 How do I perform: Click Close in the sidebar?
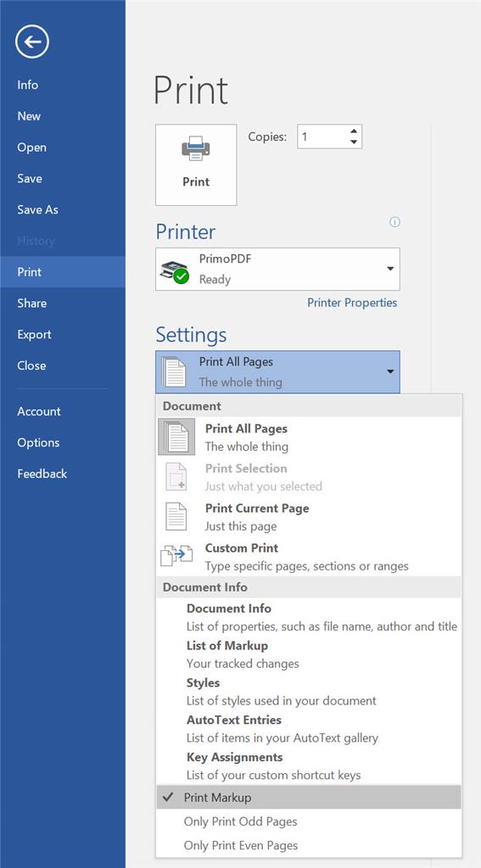63,365
